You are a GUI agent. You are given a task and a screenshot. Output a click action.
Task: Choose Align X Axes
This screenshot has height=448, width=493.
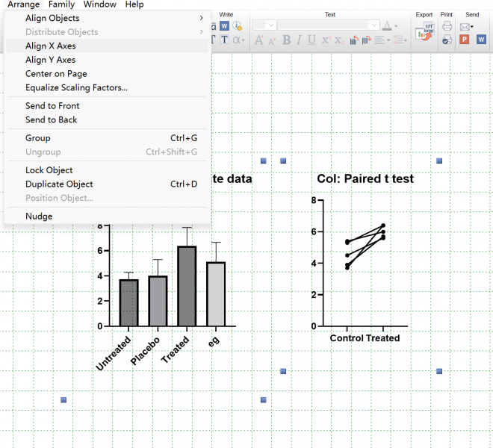point(107,46)
